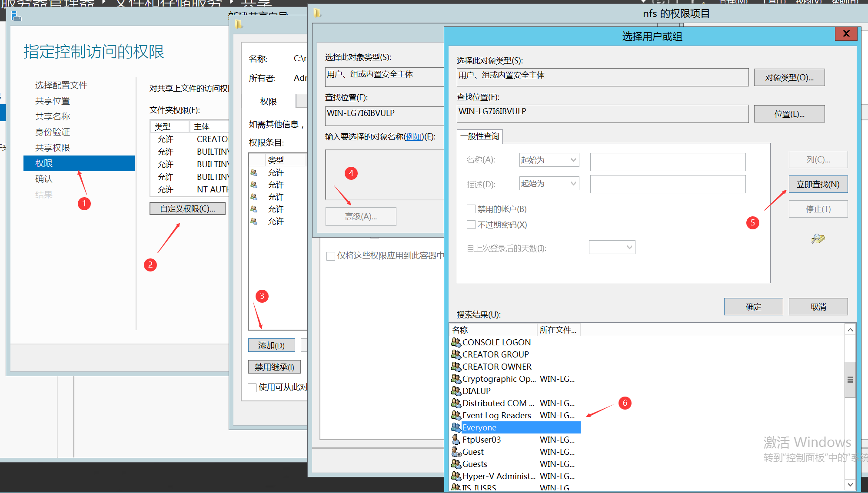Click scroll up arrow of search results
Viewport: 868px width, 493px height.
850,330
